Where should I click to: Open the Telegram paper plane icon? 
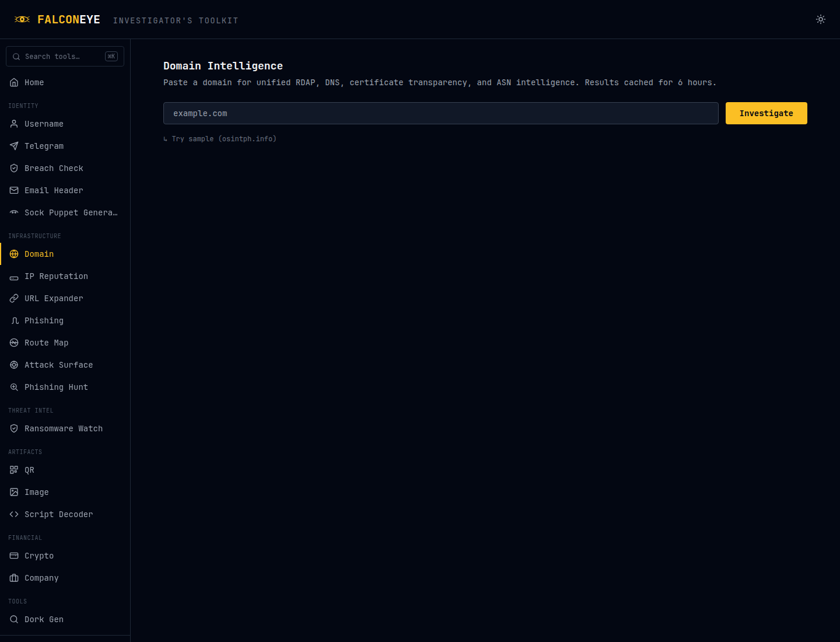click(14, 146)
